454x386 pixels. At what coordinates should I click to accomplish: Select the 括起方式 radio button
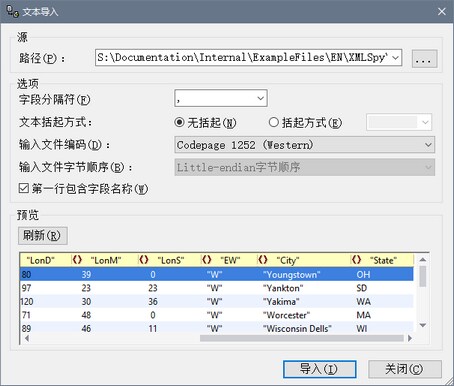[x=274, y=122]
